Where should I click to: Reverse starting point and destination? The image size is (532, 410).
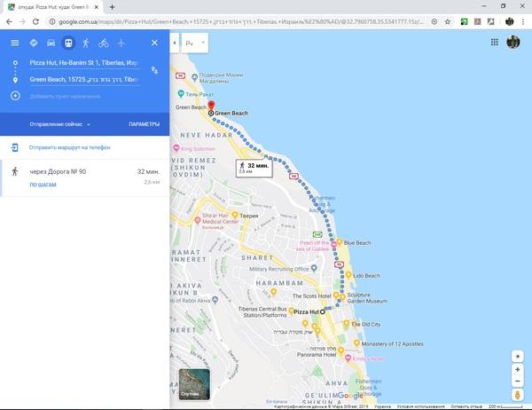pos(154,70)
